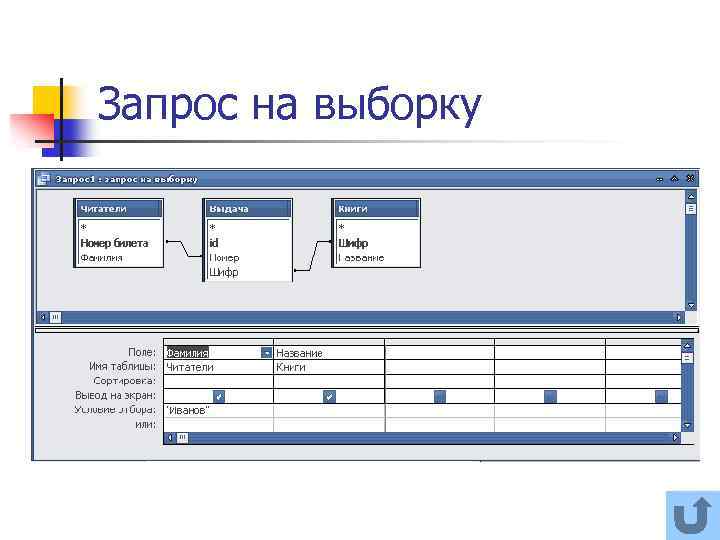Select asterisk in Выдача table
This screenshot has height=540, width=720.
(x=213, y=227)
